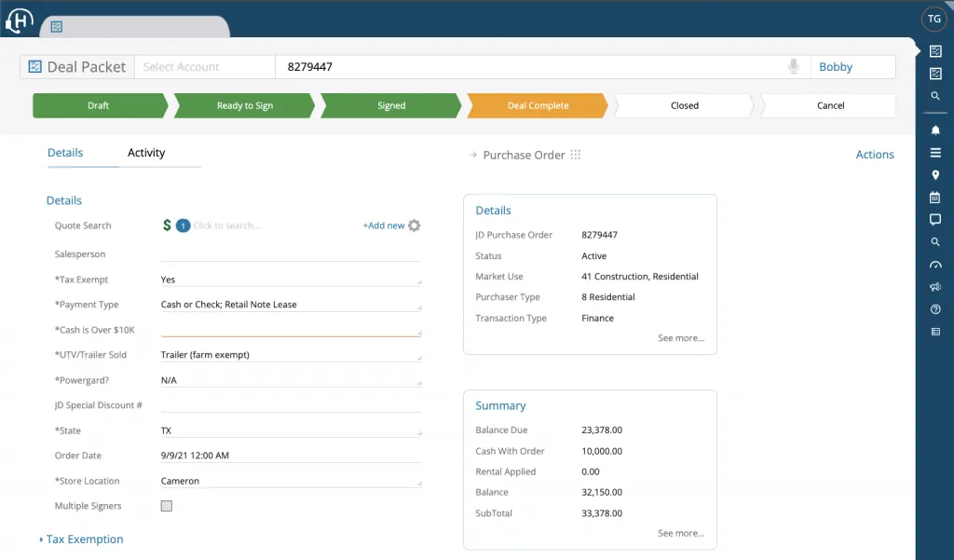Click the arrow icon before Purchase Order
Screen dimensions: 954x560
click(x=472, y=156)
